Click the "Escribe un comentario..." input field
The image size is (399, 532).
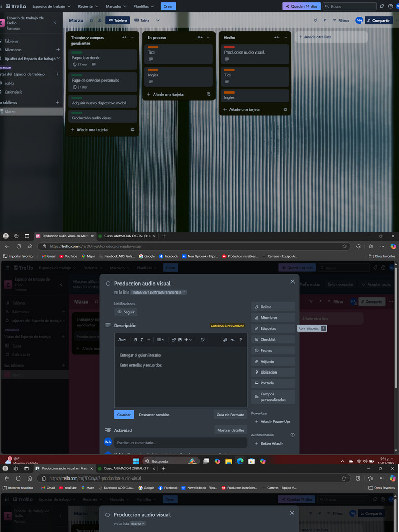coord(180,443)
